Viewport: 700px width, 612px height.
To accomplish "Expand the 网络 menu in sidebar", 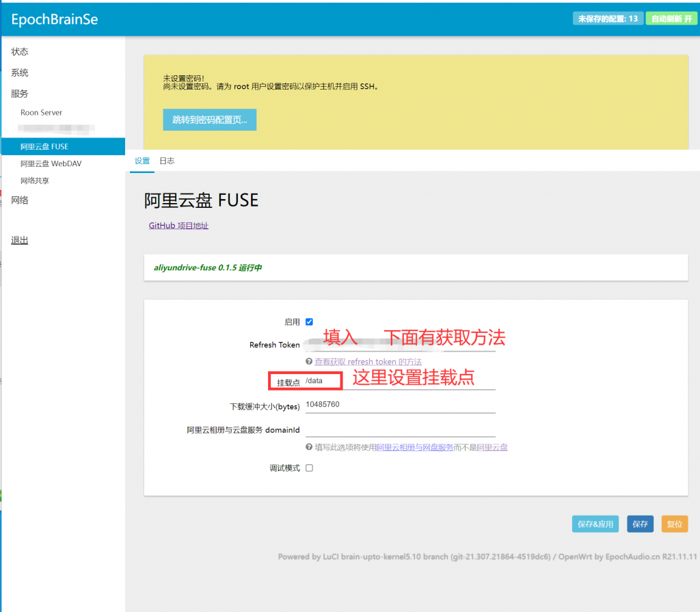I will (x=20, y=200).
